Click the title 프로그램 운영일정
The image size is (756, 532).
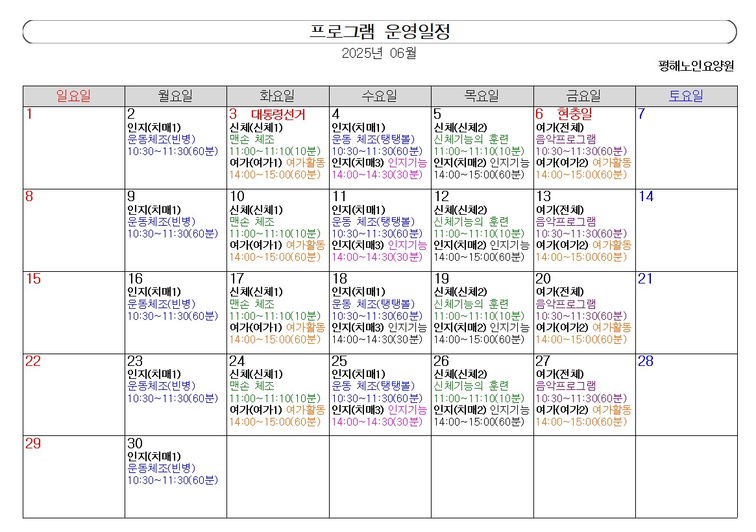click(380, 32)
